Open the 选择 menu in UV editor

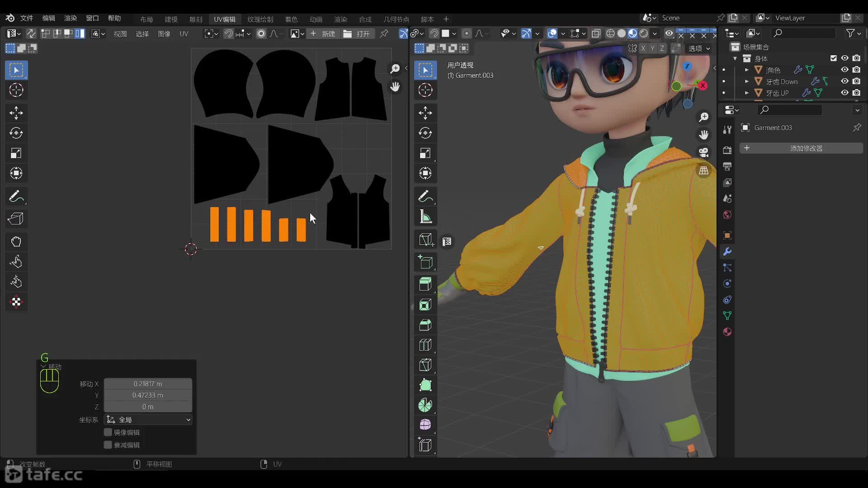click(142, 33)
